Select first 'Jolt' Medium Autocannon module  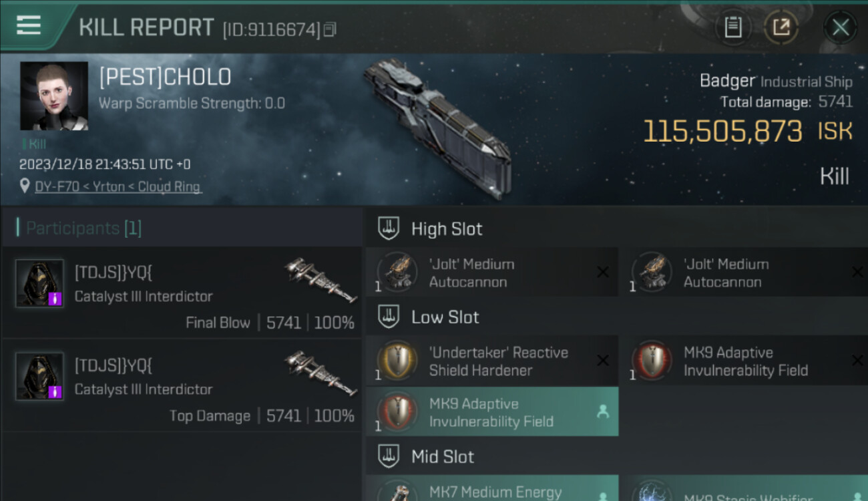click(x=492, y=273)
